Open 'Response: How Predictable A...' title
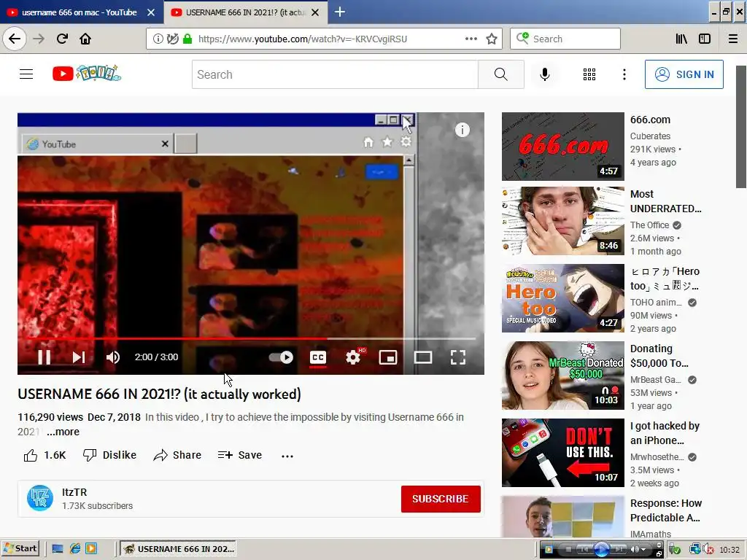Viewport: 747px width, 560px height. pyautogui.click(x=666, y=510)
